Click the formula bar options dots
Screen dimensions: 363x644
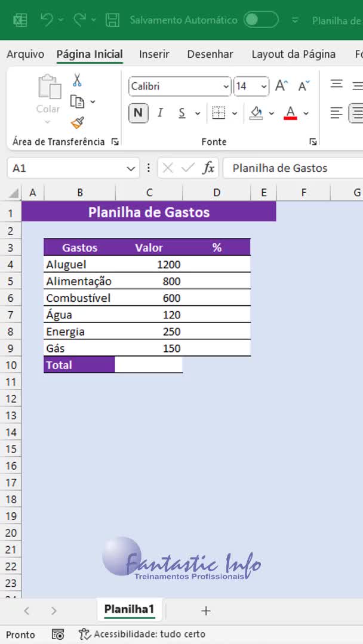(x=149, y=168)
